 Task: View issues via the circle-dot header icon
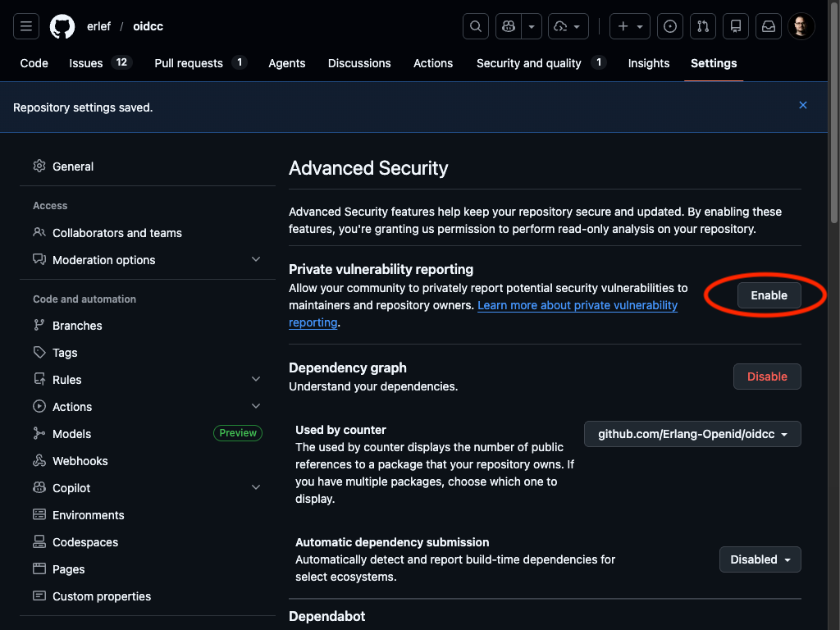[x=670, y=26]
